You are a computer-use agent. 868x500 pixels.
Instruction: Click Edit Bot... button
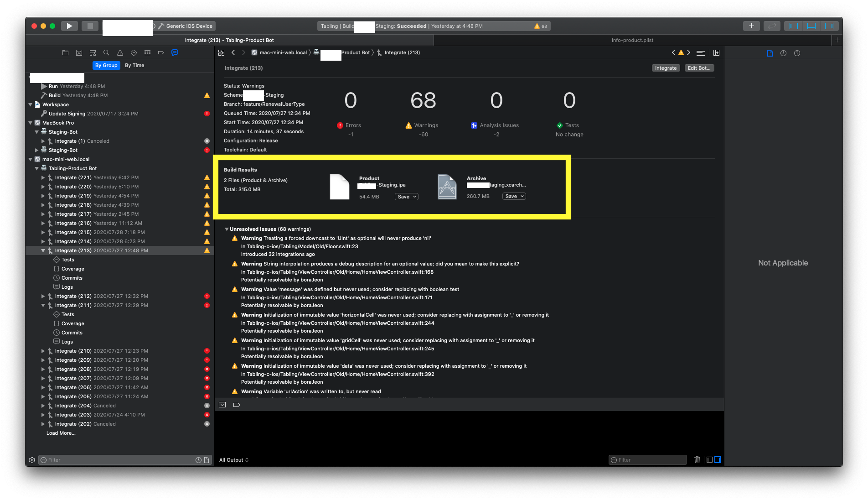(699, 68)
